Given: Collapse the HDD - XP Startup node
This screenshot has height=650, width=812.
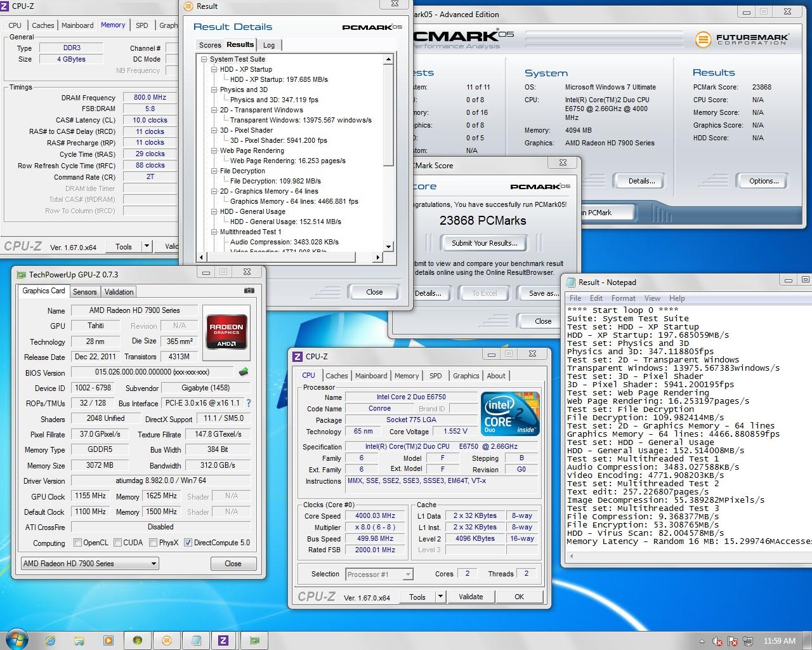Looking at the screenshot, I should 214,69.
